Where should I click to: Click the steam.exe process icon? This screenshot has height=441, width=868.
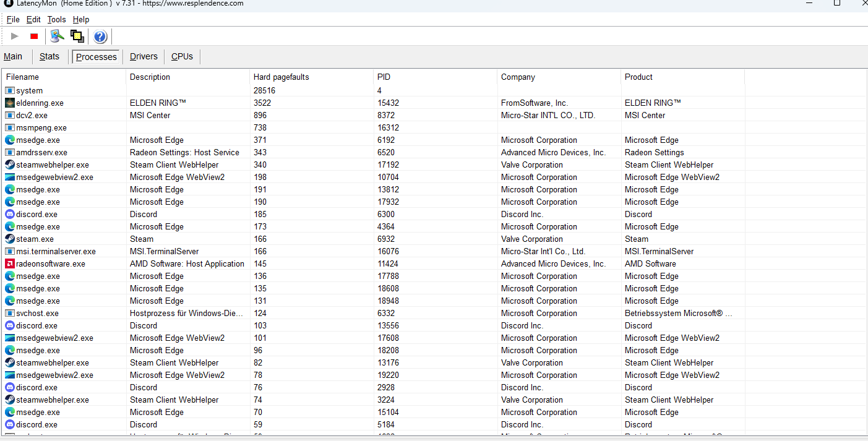pos(10,239)
